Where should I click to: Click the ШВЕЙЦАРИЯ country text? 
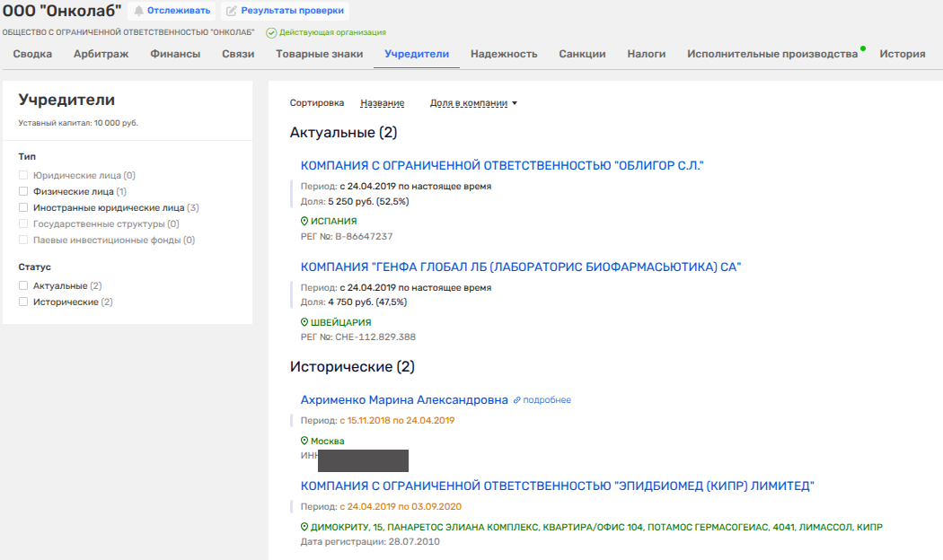click(341, 322)
